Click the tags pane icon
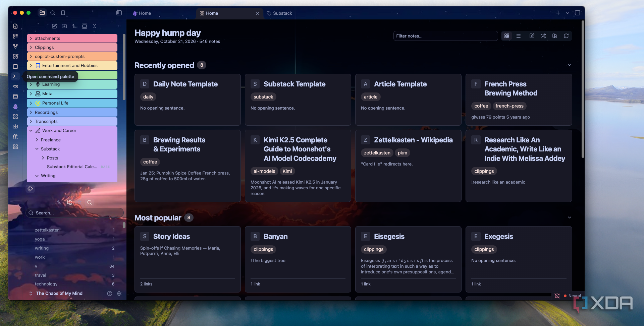Screen dimensions: 644x326 (x=30, y=189)
